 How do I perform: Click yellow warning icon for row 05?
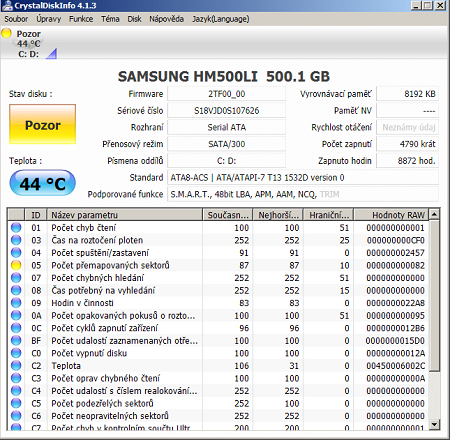[16, 265]
